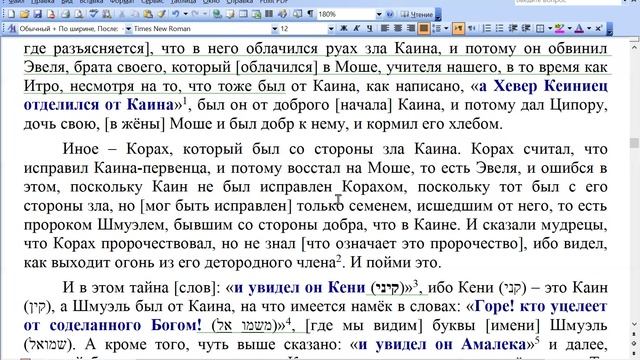Apply highlight color marker
The width and height of the screenshot is (640, 360).
(560, 28)
